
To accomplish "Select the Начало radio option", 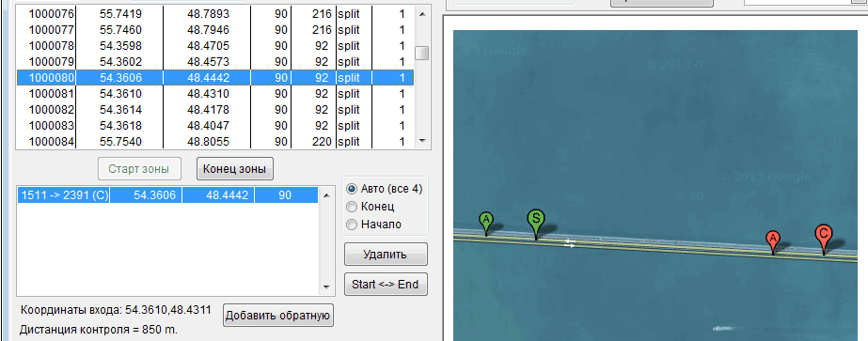I will pyautogui.click(x=373, y=225).
